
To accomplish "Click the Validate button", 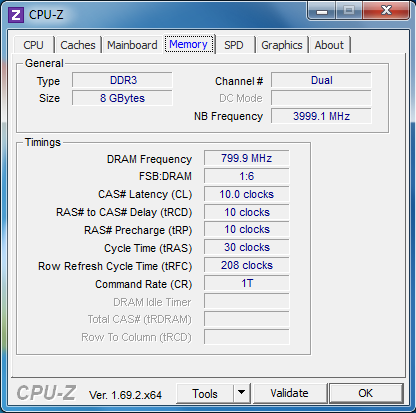I will click(290, 393).
